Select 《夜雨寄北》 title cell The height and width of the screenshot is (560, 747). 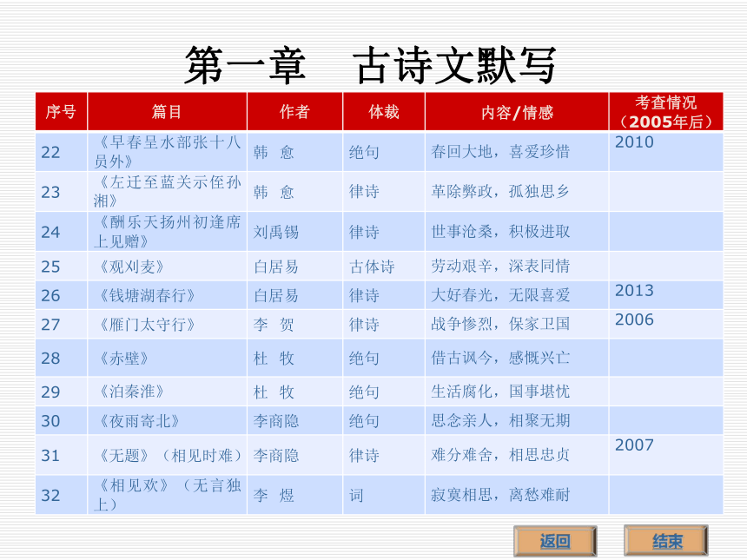(168, 420)
